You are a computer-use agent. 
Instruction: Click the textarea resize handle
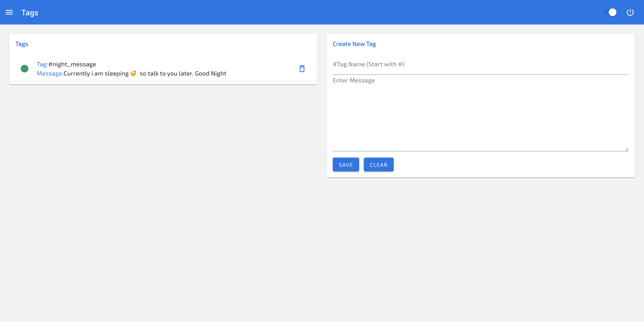click(x=627, y=149)
